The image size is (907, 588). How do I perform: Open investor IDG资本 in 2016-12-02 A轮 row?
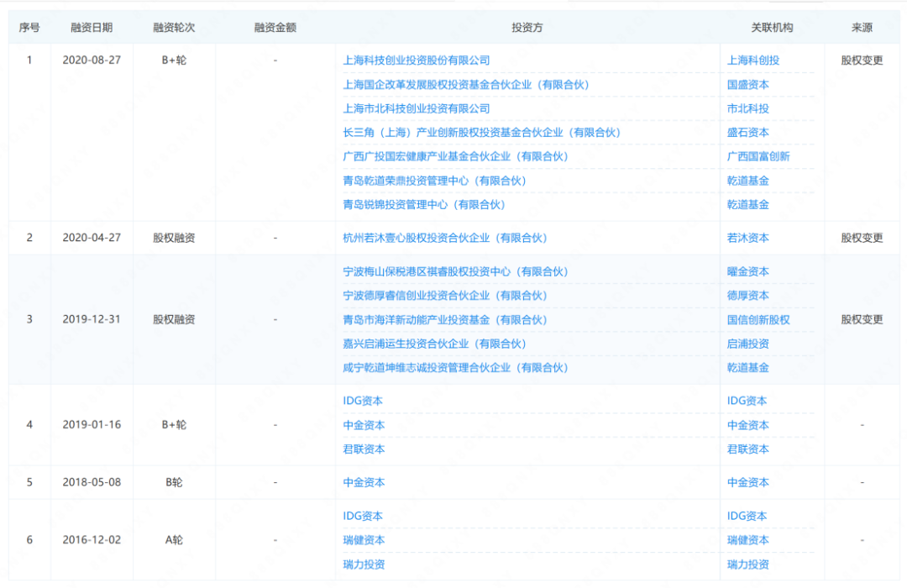coord(363,516)
